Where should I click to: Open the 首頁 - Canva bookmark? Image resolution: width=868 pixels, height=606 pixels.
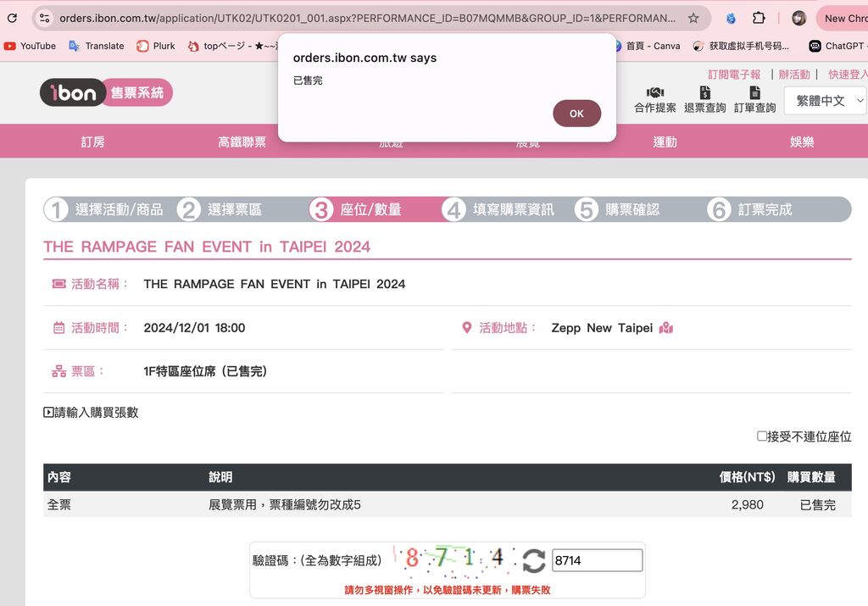point(647,46)
